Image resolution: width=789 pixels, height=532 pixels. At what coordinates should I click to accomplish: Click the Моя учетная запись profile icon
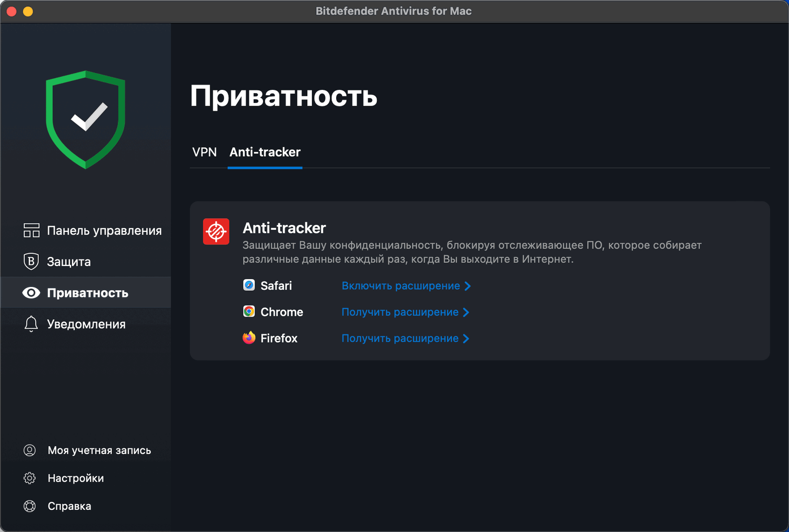pyautogui.click(x=29, y=450)
